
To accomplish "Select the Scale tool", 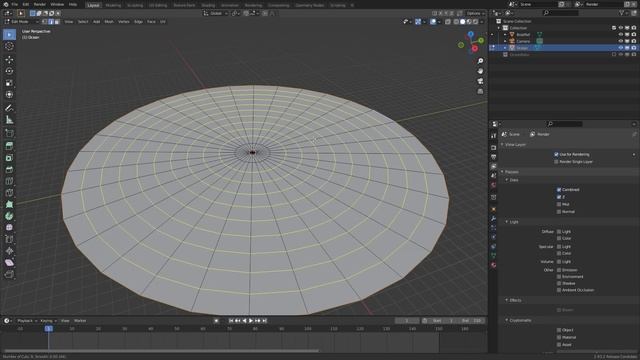I will 9,83.
